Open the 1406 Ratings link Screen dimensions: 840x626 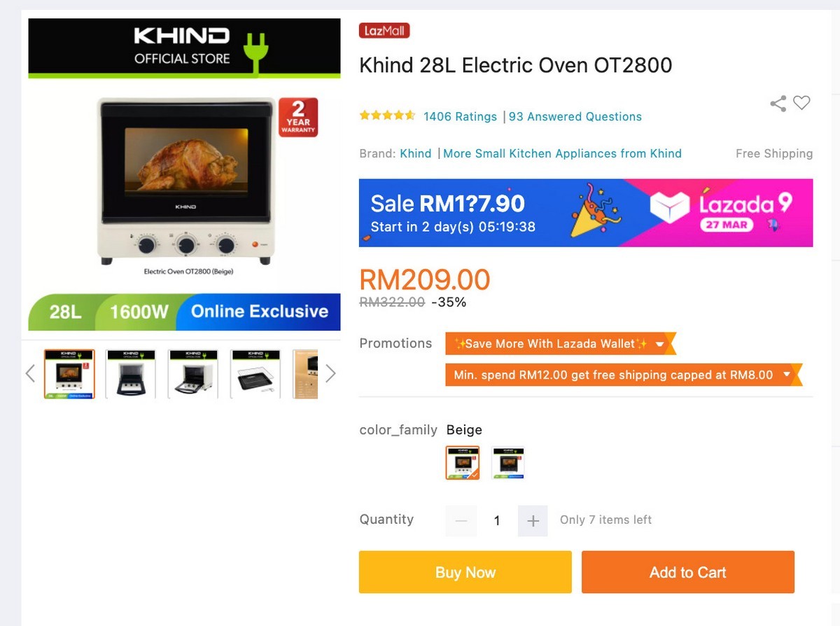point(460,117)
